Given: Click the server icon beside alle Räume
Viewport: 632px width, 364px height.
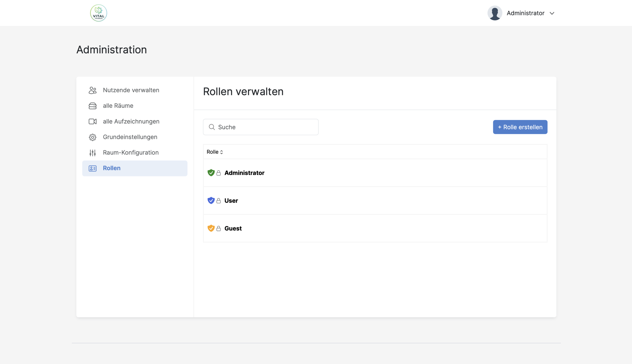Looking at the screenshot, I should pyautogui.click(x=93, y=106).
